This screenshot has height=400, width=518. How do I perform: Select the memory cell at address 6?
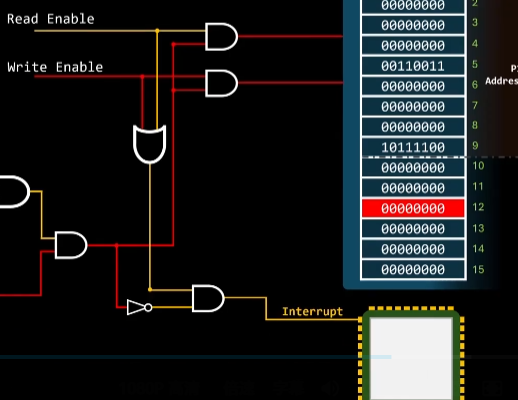413,86
